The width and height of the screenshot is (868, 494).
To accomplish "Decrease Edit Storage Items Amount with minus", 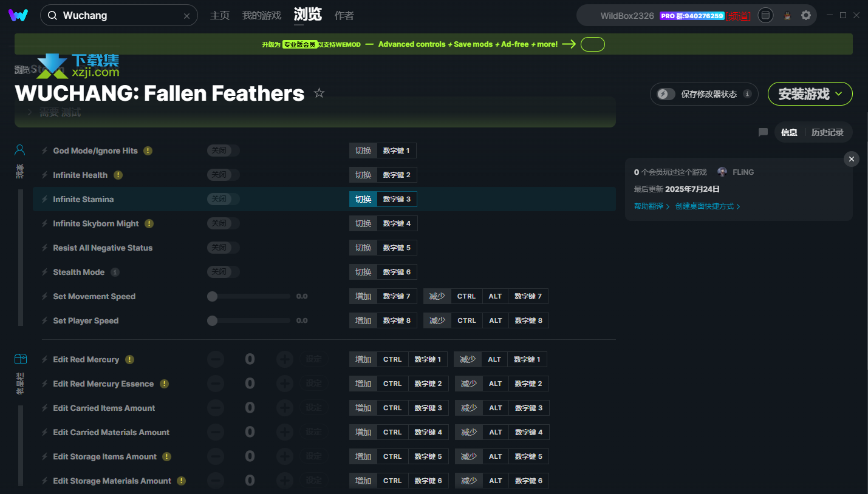I will pos(216,456).
